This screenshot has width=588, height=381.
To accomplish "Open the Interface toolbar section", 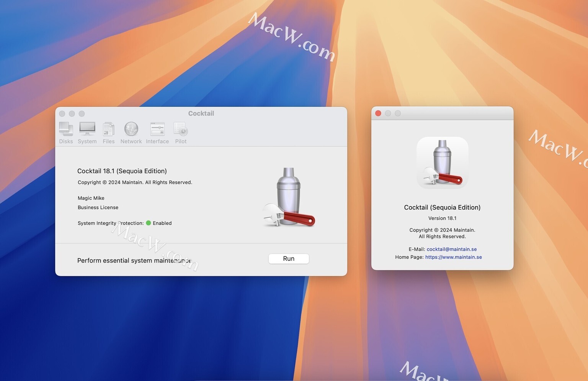I will pos(157,133).
